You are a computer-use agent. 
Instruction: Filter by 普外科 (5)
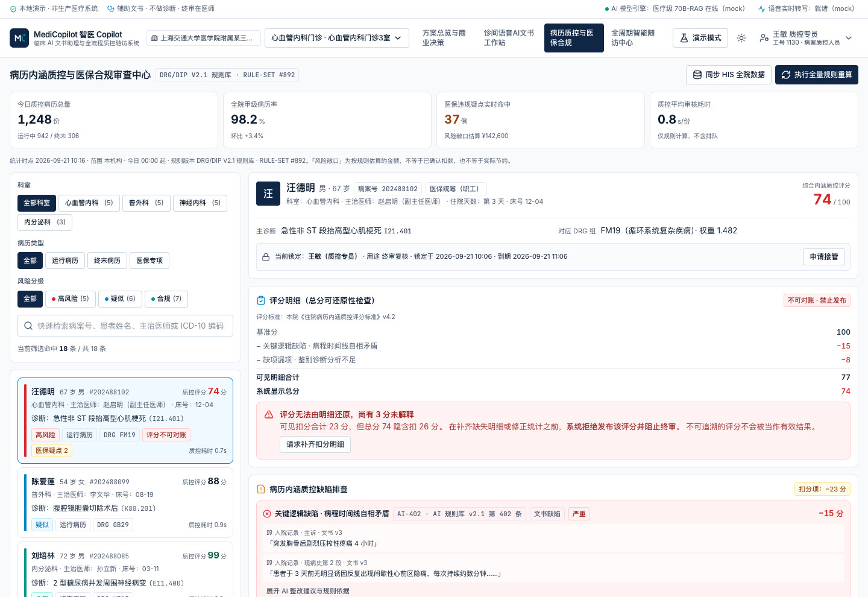tap(146, 203)
